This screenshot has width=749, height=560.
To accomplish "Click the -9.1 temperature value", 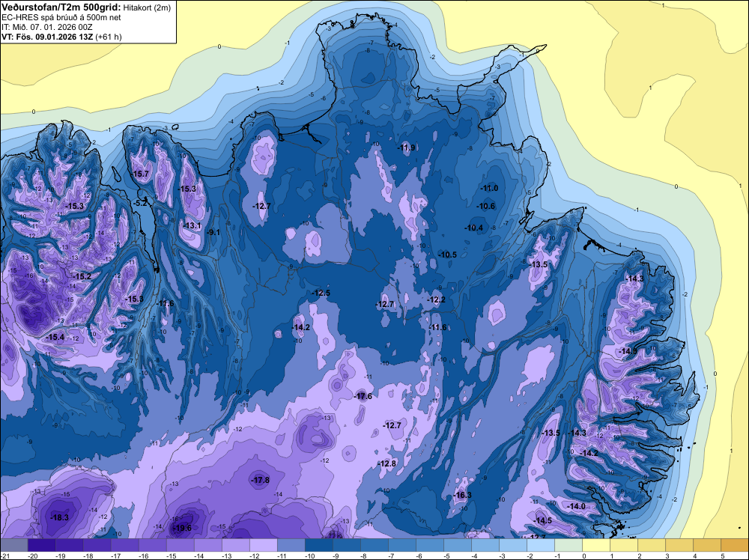I will [x=213, y=233].
